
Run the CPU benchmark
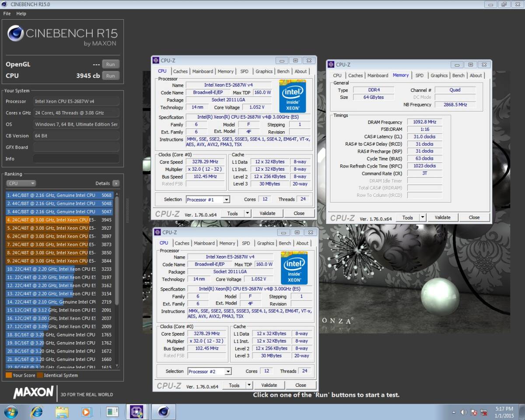111,76
